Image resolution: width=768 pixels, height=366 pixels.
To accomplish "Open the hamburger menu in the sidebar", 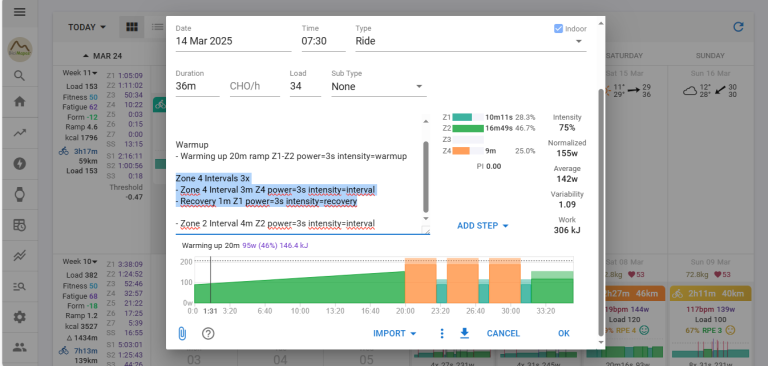I will pos(20,12).
